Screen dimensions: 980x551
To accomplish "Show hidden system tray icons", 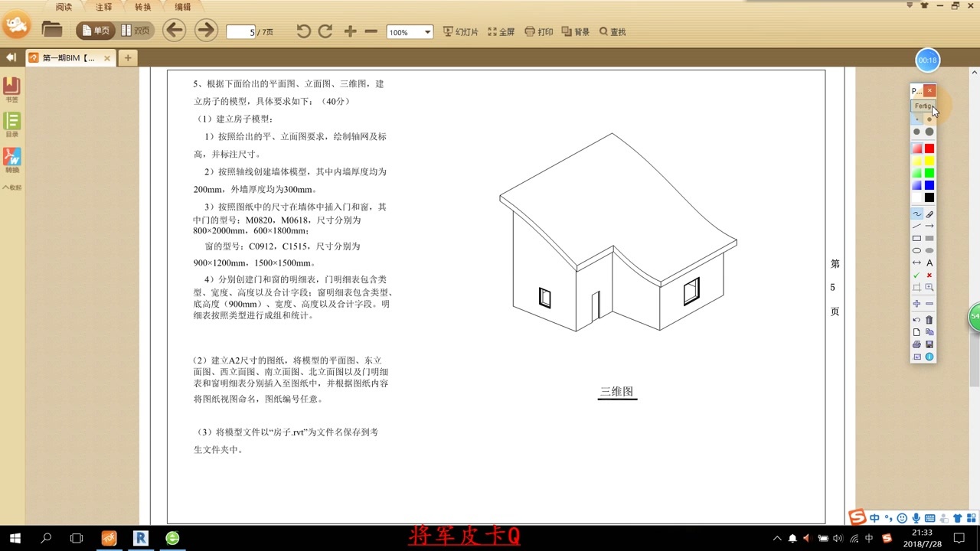I will coord(777,539).
